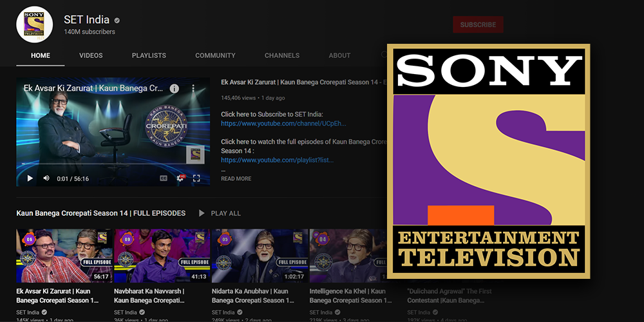Open the Intelligence Ka Khel episode thumbnail
644x322 pixels.
(348, 256)
